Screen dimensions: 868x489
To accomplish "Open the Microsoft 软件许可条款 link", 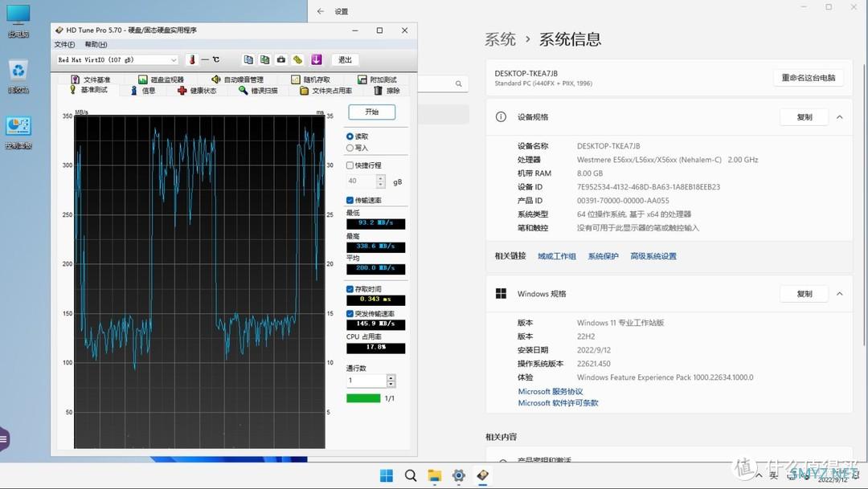I will (x=558, y=403).
